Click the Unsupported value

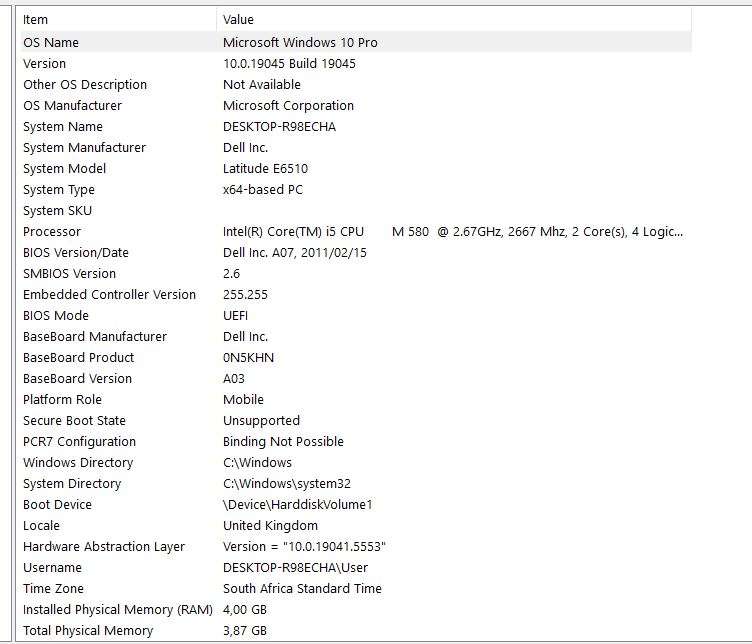click(261, 421)
